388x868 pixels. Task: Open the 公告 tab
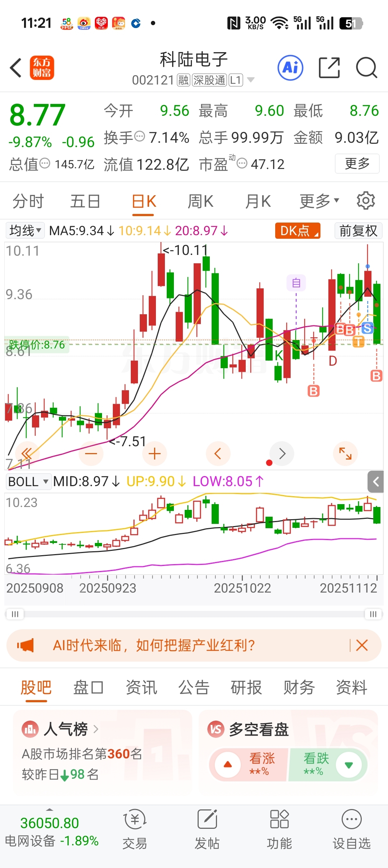point(194,687)
